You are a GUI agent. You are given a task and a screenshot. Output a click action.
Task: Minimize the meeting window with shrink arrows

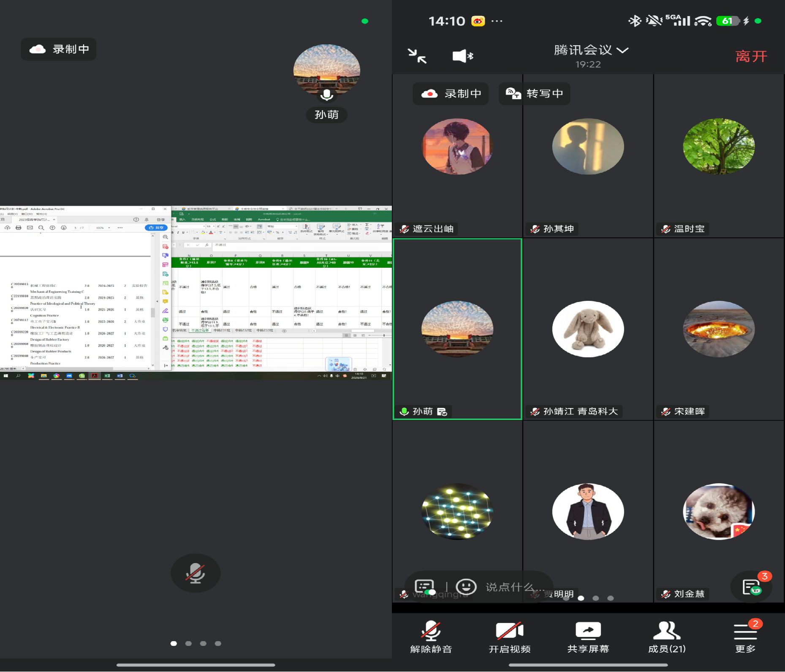417,56
